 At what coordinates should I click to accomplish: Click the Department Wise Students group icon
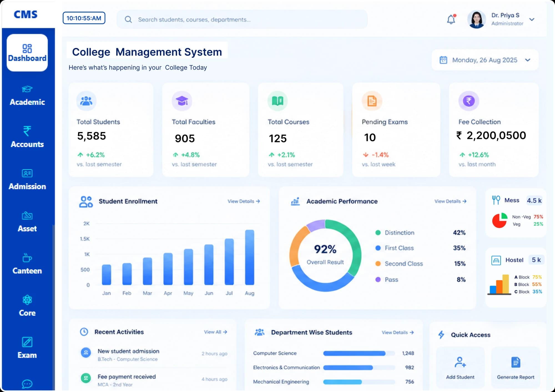pos(259,332)
